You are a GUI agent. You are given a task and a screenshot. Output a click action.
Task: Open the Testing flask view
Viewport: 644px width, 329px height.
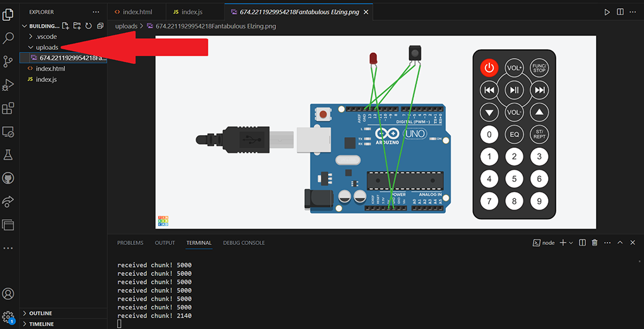(x=8, y=155)
